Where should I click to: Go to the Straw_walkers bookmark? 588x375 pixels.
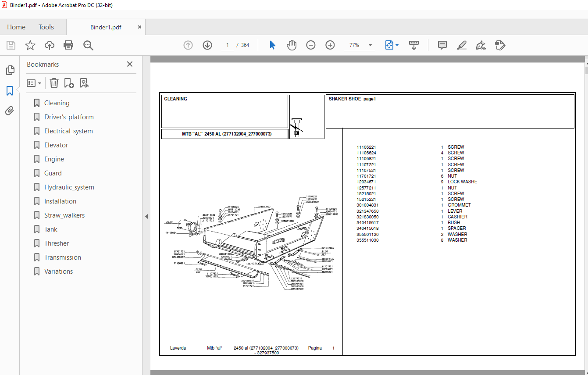point(64,215)
